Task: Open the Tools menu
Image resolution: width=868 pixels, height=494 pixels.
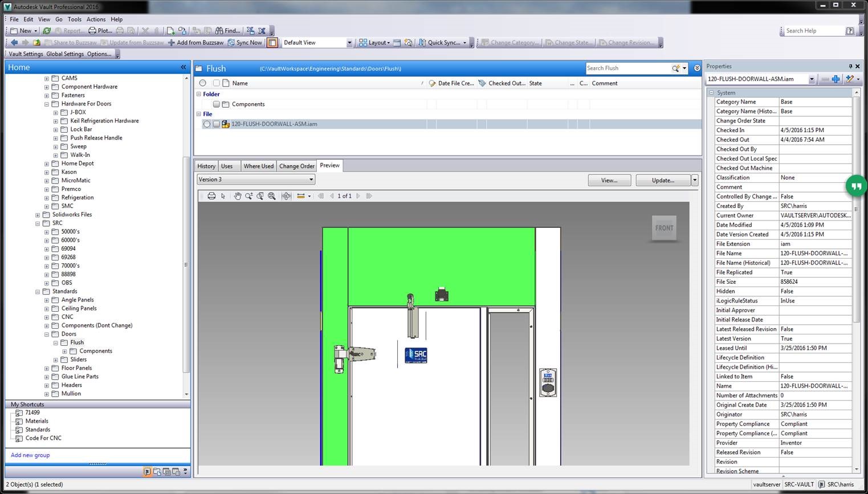Action: (74, 19)
